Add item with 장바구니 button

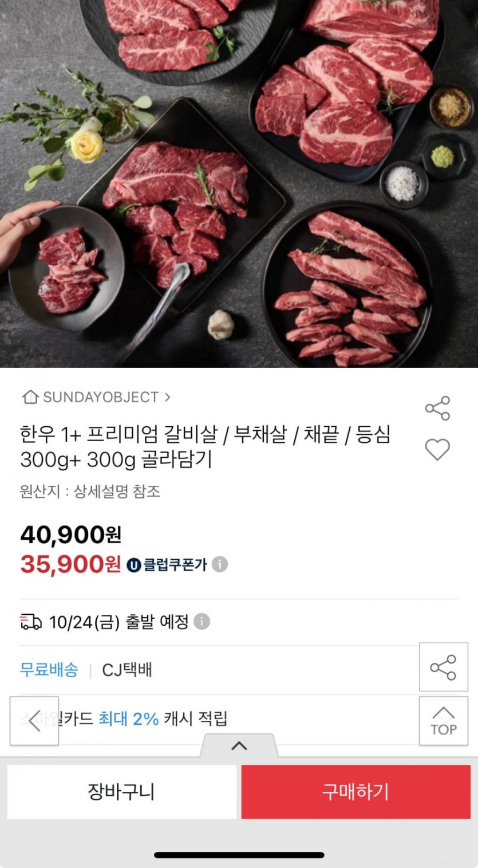coord(121,792)
